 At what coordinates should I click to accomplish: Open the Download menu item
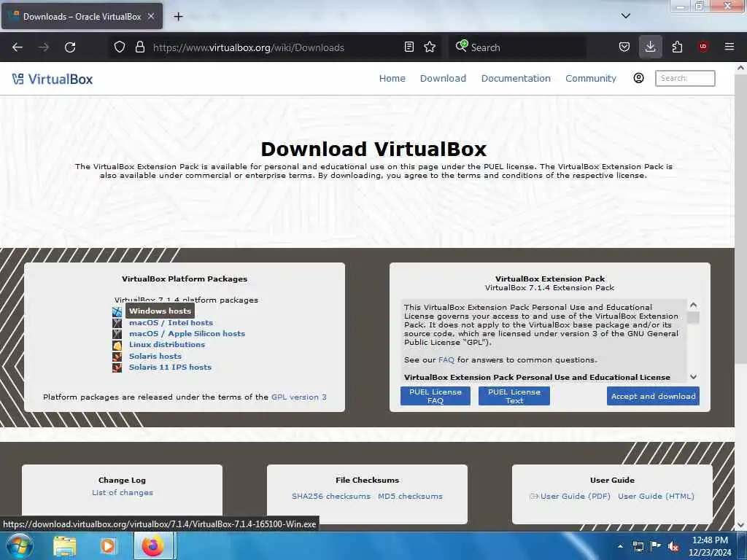click(x=443, y=79)
